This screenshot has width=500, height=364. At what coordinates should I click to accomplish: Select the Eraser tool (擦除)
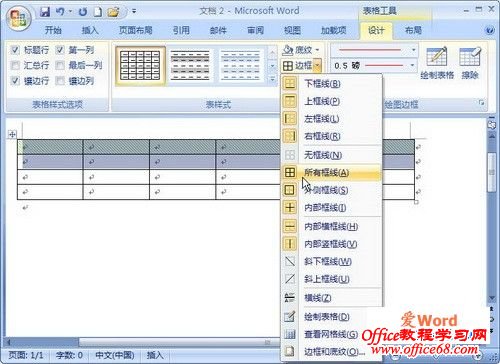point(470,63)
